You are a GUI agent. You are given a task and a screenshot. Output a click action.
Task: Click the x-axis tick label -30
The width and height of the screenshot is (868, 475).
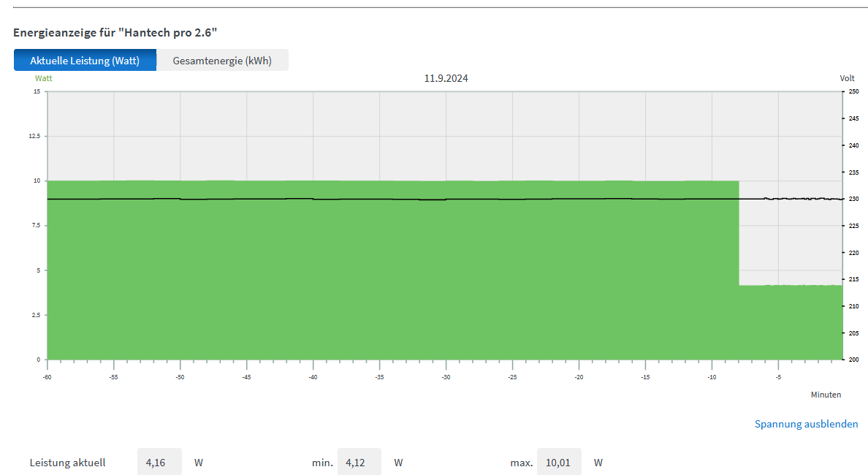tap(446, 377)
